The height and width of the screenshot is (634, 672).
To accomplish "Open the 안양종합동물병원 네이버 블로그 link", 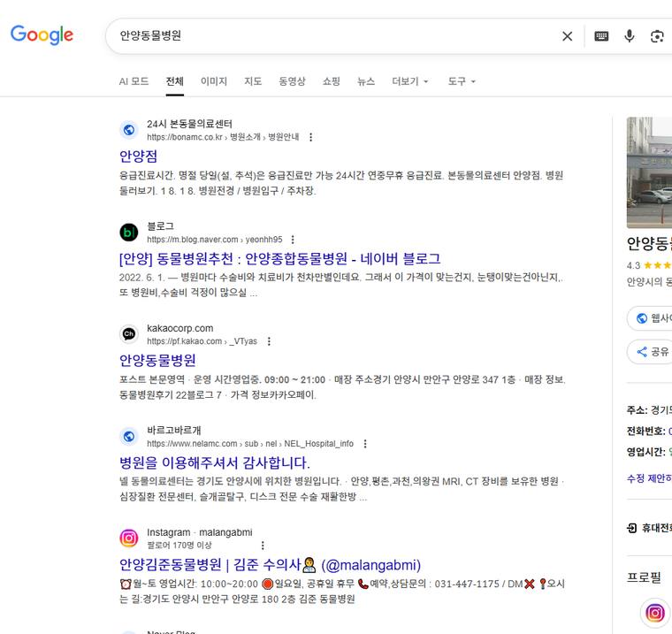I will pyautogui.click(x=280, y=258).
